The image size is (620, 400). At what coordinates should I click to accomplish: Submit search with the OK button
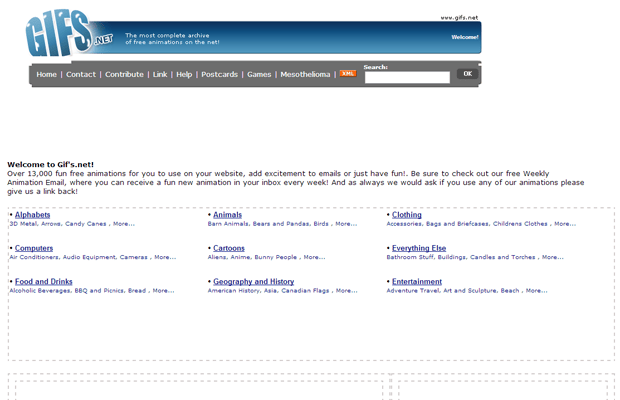pyautogui.click(x=467, y=74)
